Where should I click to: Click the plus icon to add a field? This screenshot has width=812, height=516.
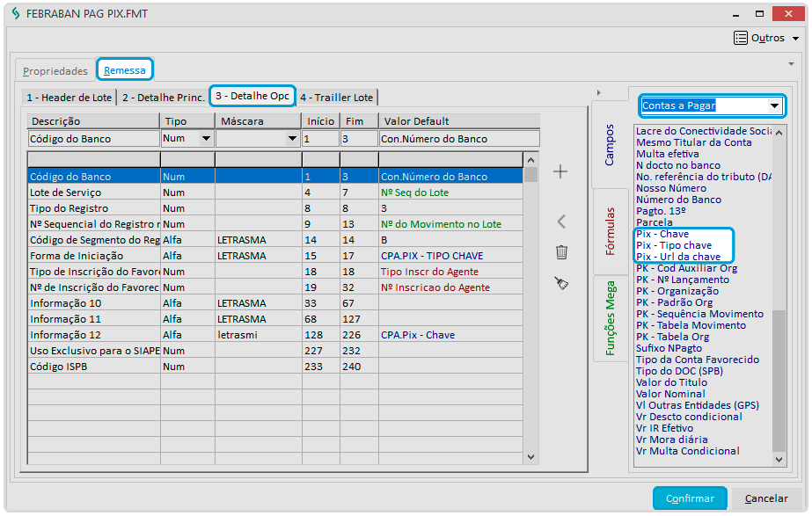click(560, 171)
